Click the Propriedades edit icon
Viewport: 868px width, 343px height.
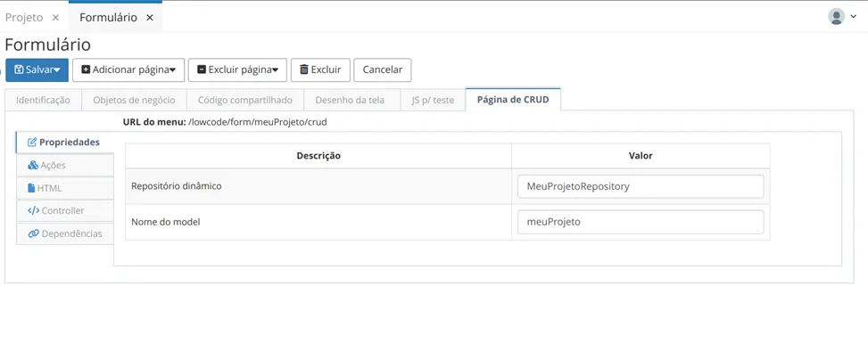coord(32,143)
